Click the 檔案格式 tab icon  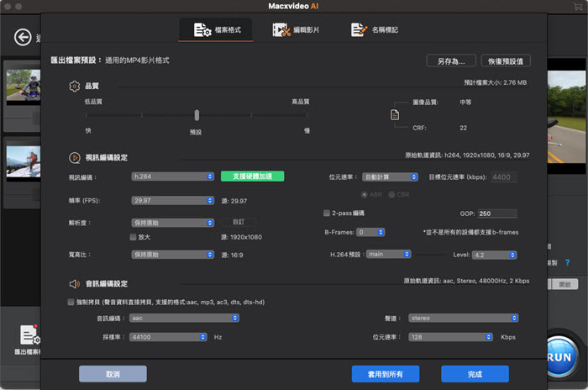coord(202,29)
